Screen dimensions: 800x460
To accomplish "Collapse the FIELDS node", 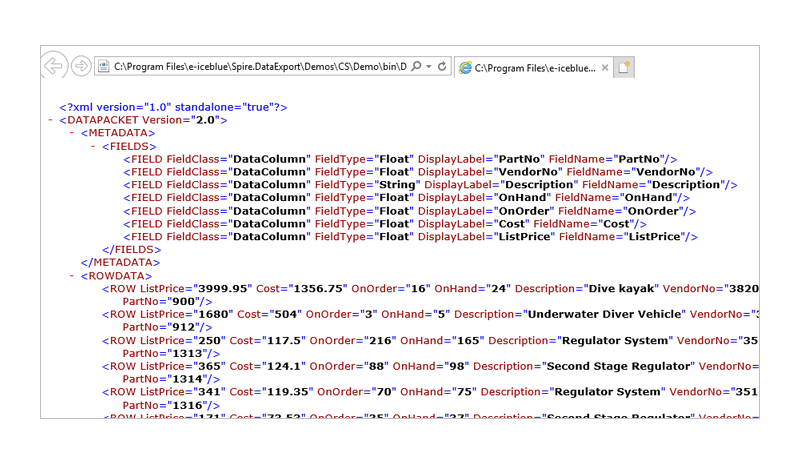I will (93, 146).
